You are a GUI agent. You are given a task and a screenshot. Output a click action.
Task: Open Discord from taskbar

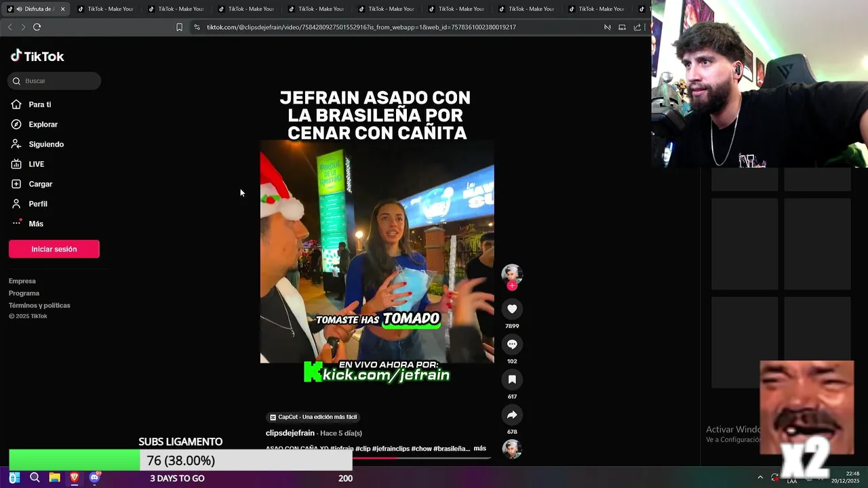94,478
